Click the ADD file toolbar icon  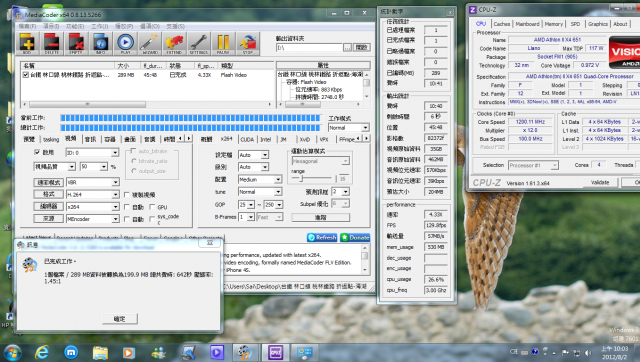27,44
